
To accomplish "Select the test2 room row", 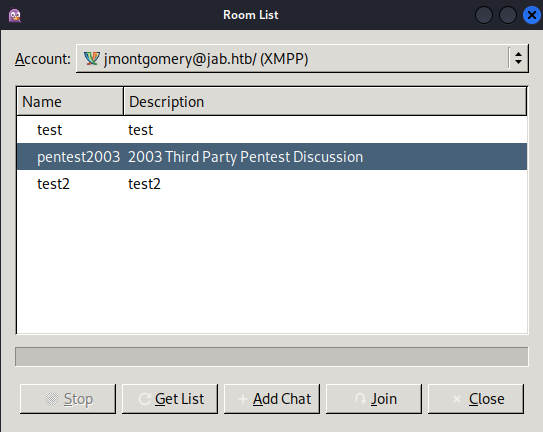I will [272, 184].
